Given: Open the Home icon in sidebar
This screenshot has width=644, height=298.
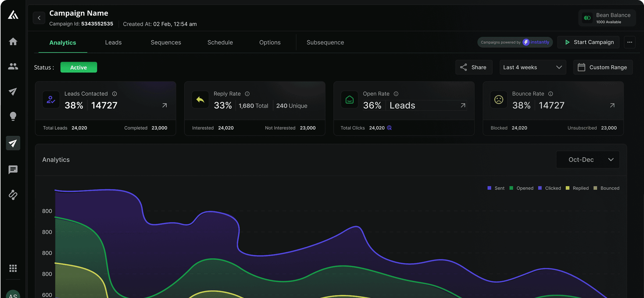Looking at the screenshot, I should pos(13,42).
